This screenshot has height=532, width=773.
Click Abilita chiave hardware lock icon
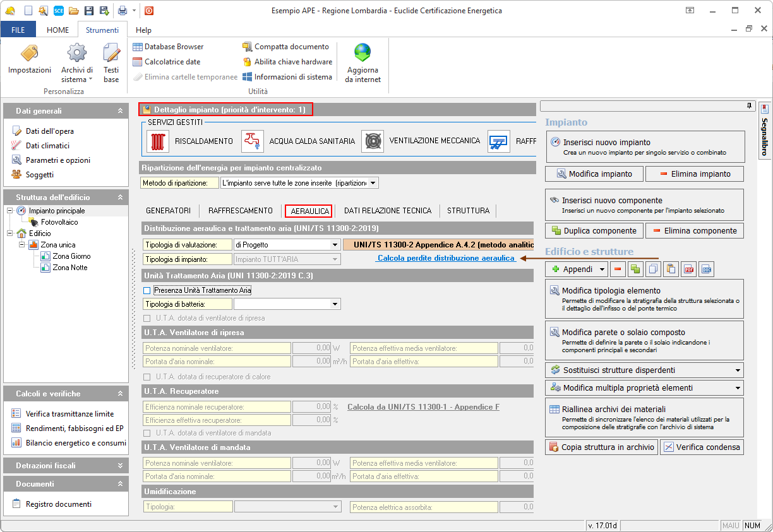click(x=248, y=62)
